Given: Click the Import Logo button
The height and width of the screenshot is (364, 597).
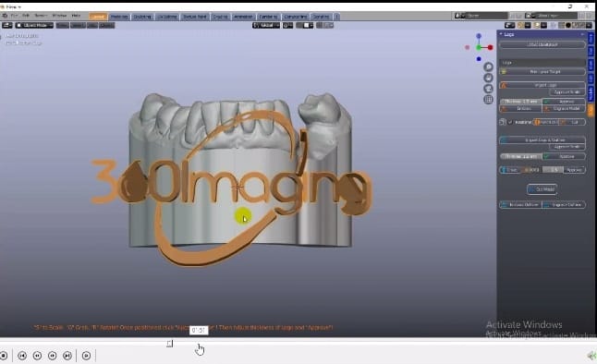Looking at the screenshot, I should coord(542,85).
